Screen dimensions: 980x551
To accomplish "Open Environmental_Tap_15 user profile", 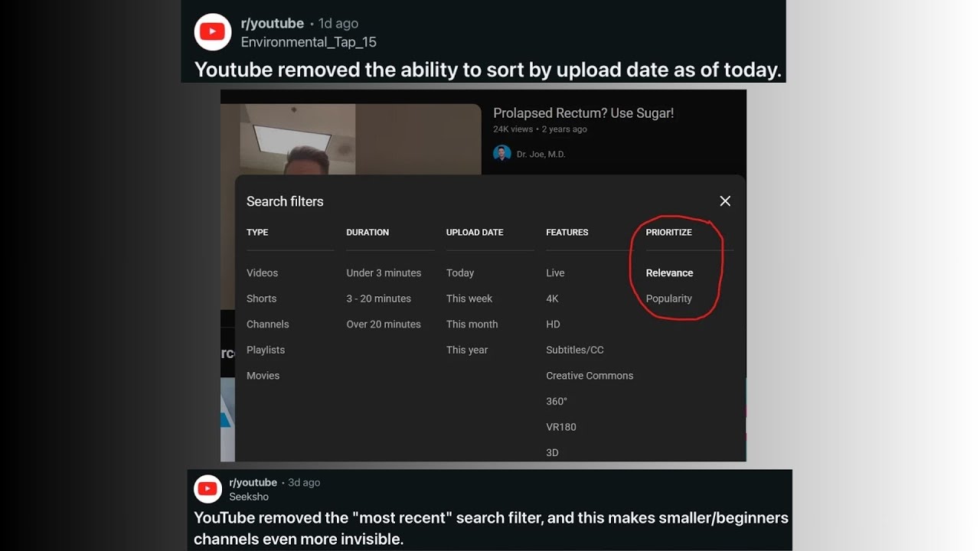I will 309,42.
